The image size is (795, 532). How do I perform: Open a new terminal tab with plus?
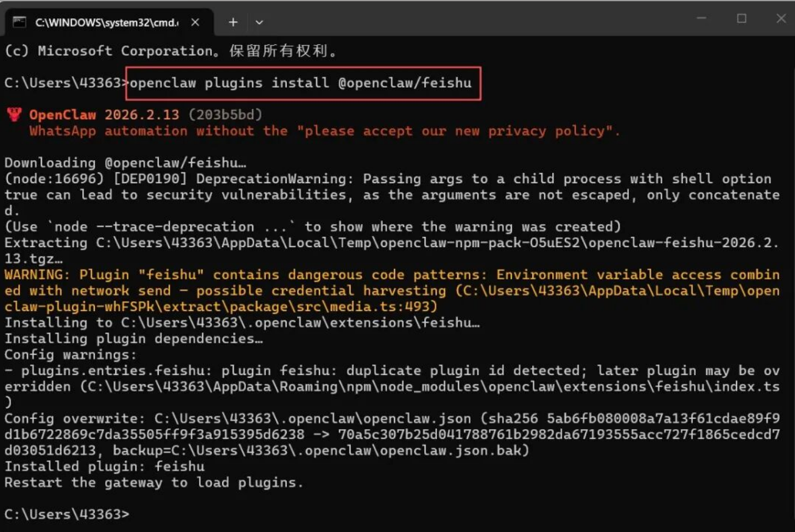tap(233, 23)
